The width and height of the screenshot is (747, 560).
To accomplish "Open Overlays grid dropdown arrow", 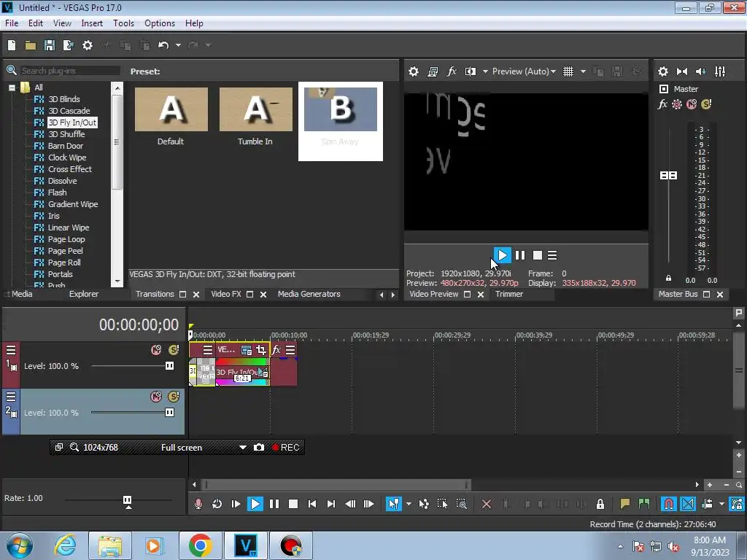I will [583, 71].
